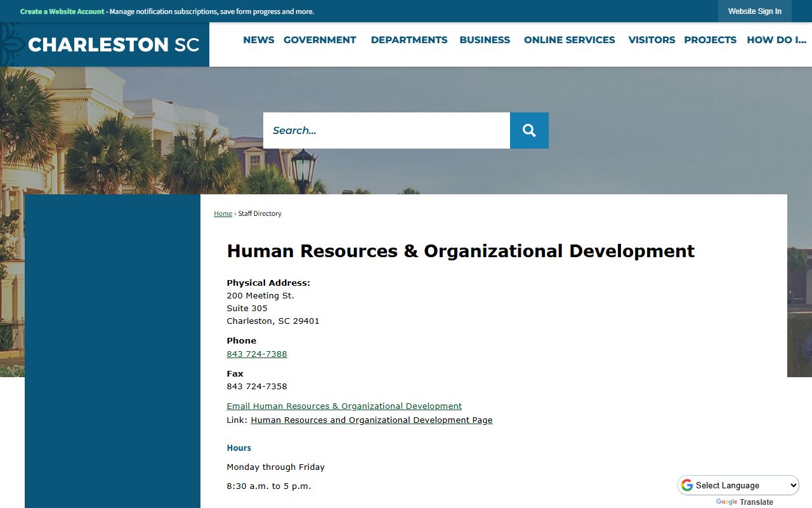Open the Projects menu

710,39
